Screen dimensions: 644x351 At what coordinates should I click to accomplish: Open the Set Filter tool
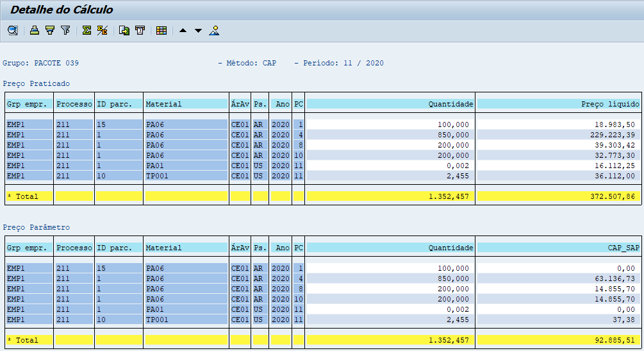[65, 30]
